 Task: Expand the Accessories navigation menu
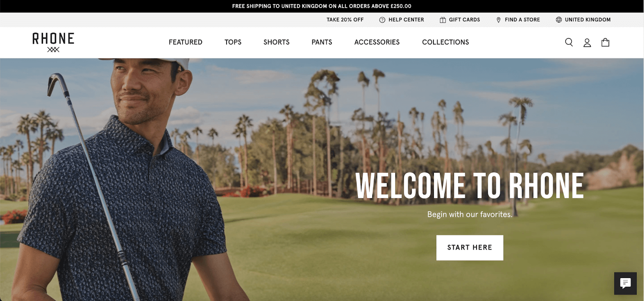click(377, 42)
